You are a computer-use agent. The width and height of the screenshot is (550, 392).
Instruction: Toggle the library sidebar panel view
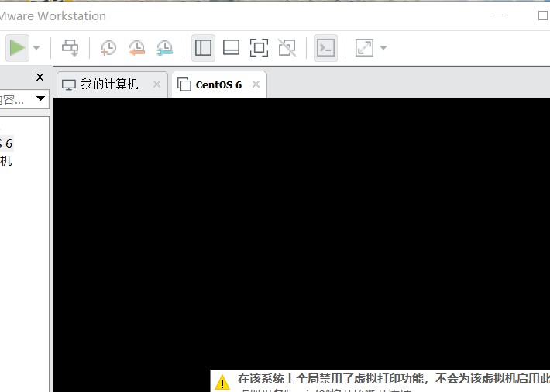click(203, 48)
